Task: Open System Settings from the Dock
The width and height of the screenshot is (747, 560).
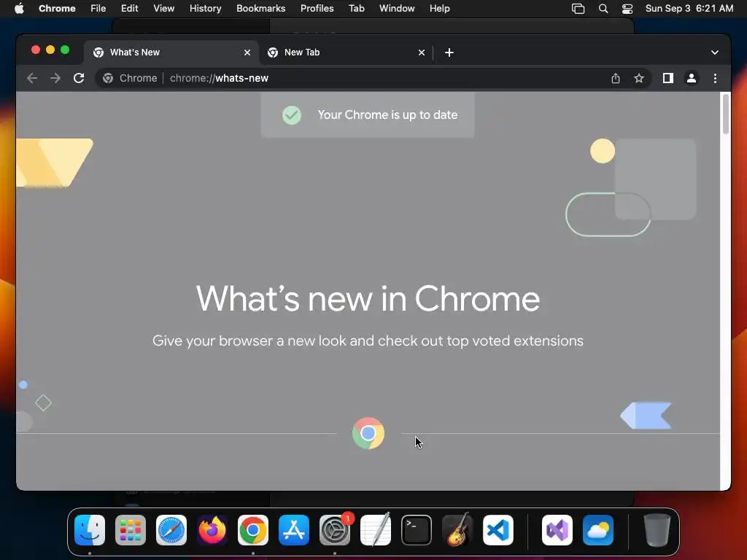Action: 334,530
